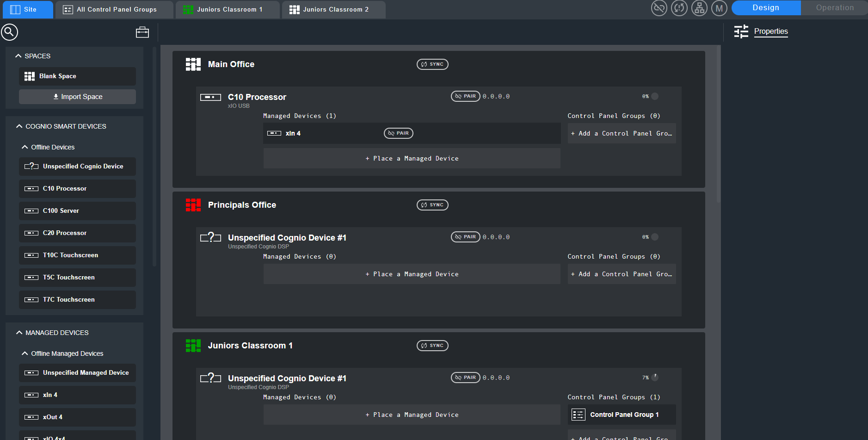Switch to Juniors Classroom 2 tab
Image resolution: width=868 pixels, height=440 pixels.
pyautogui.click(x=334, y=10)
